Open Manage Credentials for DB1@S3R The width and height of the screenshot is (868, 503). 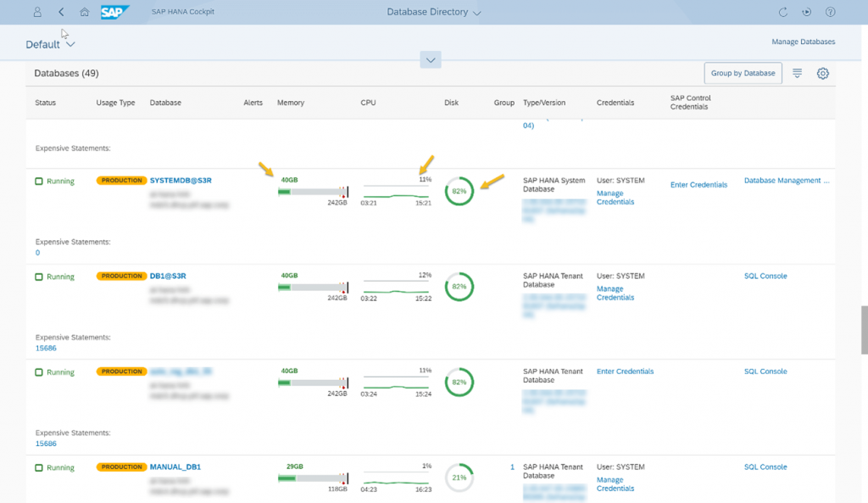point(615,293)
